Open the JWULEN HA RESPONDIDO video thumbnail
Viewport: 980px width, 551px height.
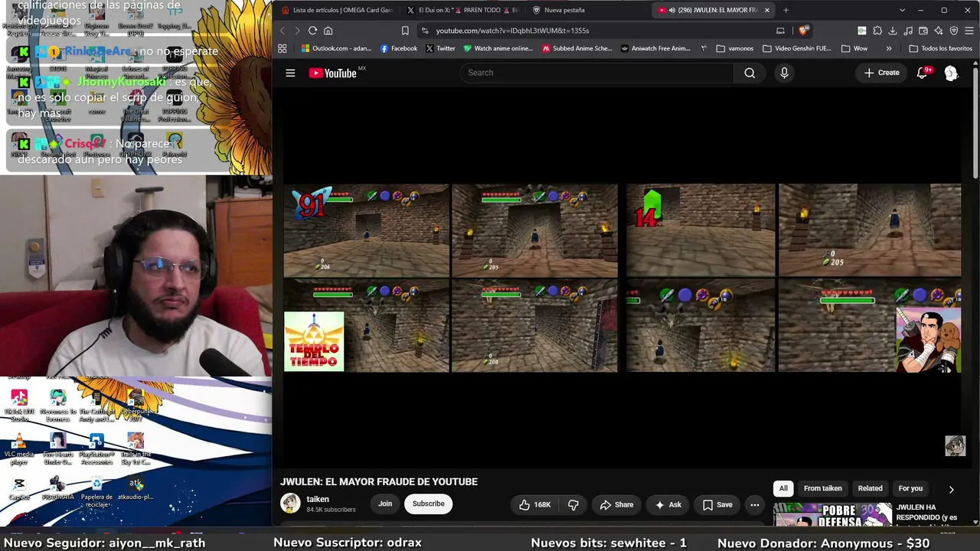coord(833,515)
